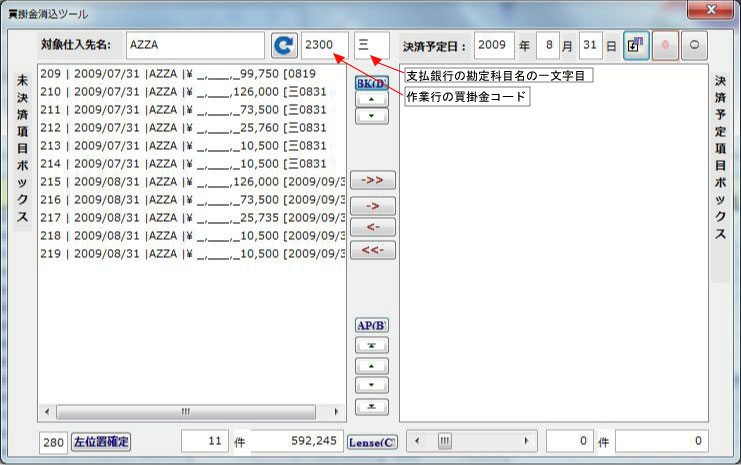Click the 左位置確定 button
The height and width of the screenshot is (465, 741).
(101, 442)
